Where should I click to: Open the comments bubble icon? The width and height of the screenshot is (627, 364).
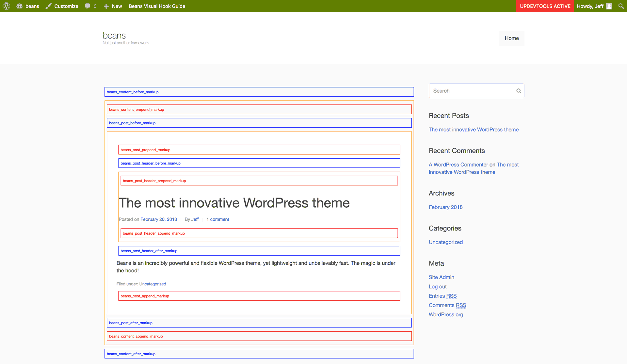(x=88, y=6)
